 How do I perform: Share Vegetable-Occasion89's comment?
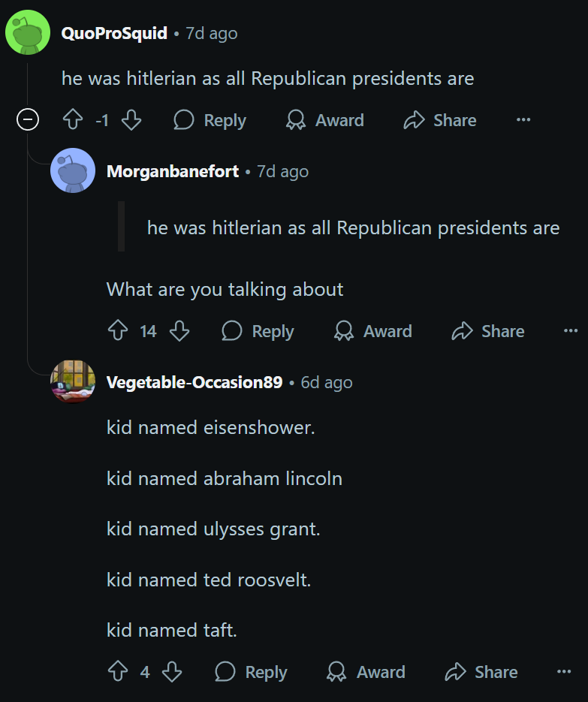tap(481, 671)
